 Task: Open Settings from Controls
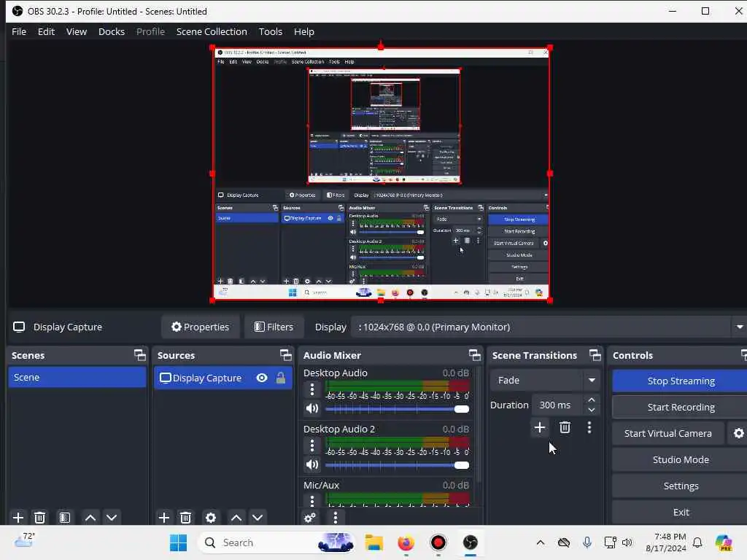[x=681, y=486]
